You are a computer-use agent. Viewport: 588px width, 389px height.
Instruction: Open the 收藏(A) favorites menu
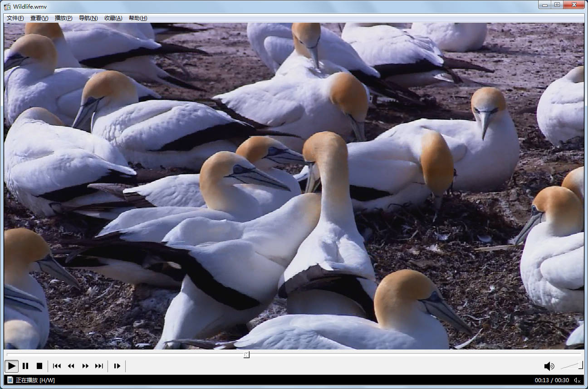(x=113, y=18)
